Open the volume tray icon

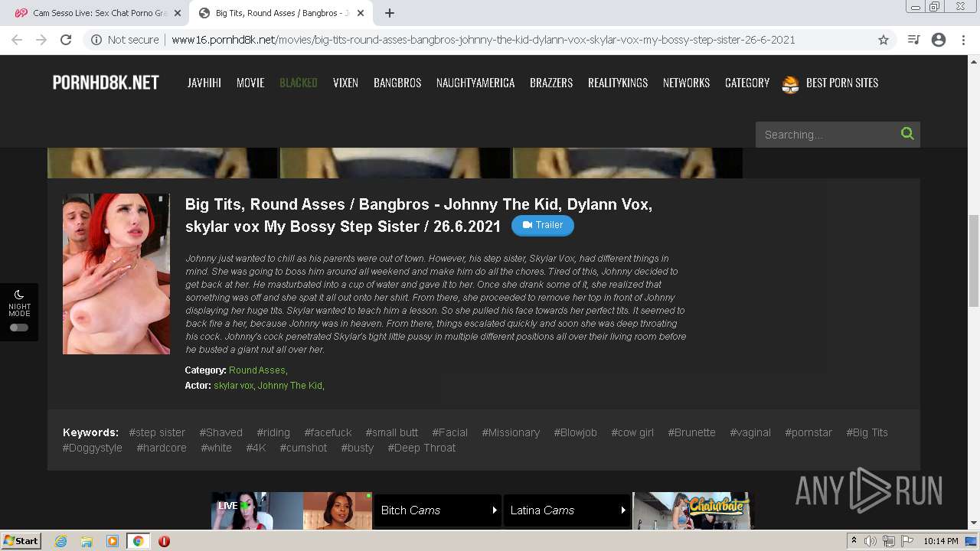(871, 541)
